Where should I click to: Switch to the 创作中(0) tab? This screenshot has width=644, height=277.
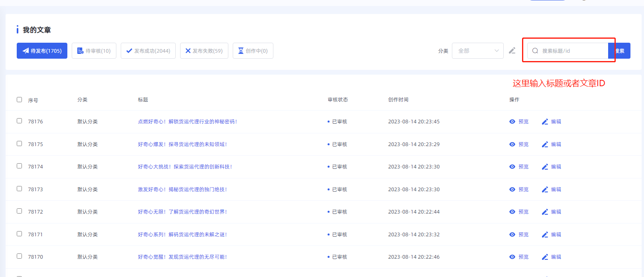[x=253, y=51]
